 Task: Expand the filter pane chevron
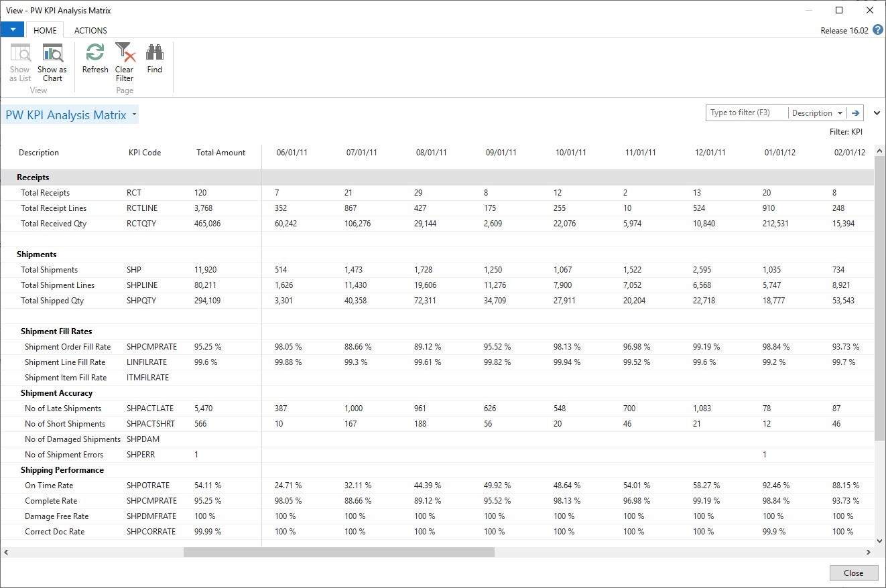click(x=877, y=113)
